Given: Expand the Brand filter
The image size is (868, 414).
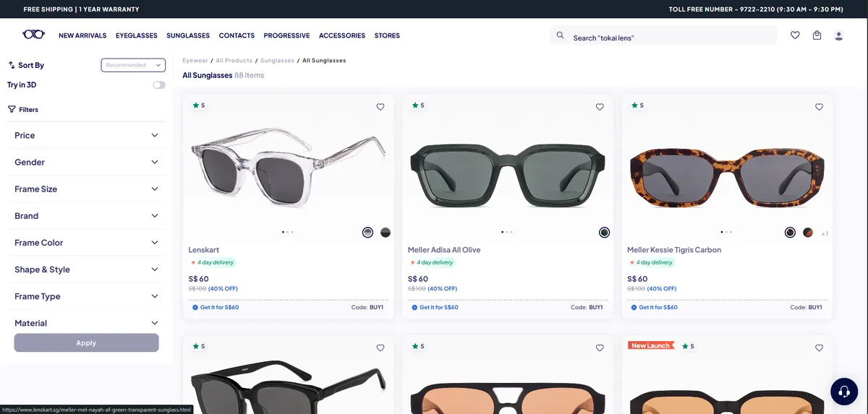Looking at the screenshot, I should 87,215.
